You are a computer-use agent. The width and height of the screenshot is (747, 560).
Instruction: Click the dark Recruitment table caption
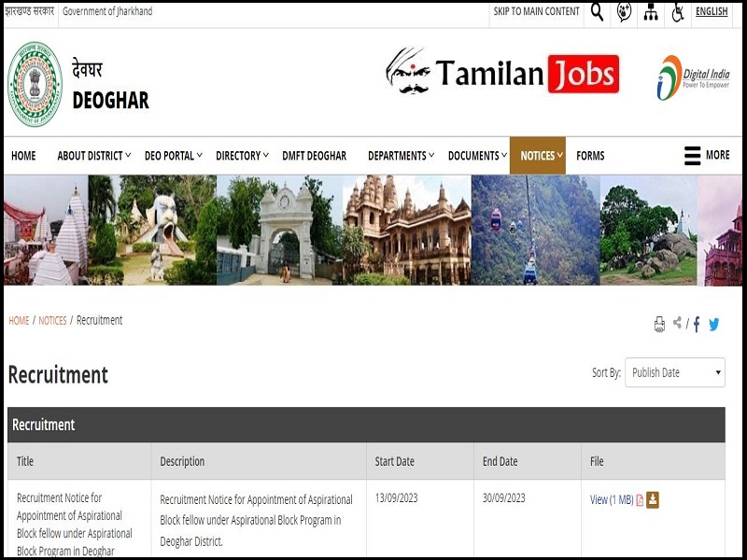[366, 425]
